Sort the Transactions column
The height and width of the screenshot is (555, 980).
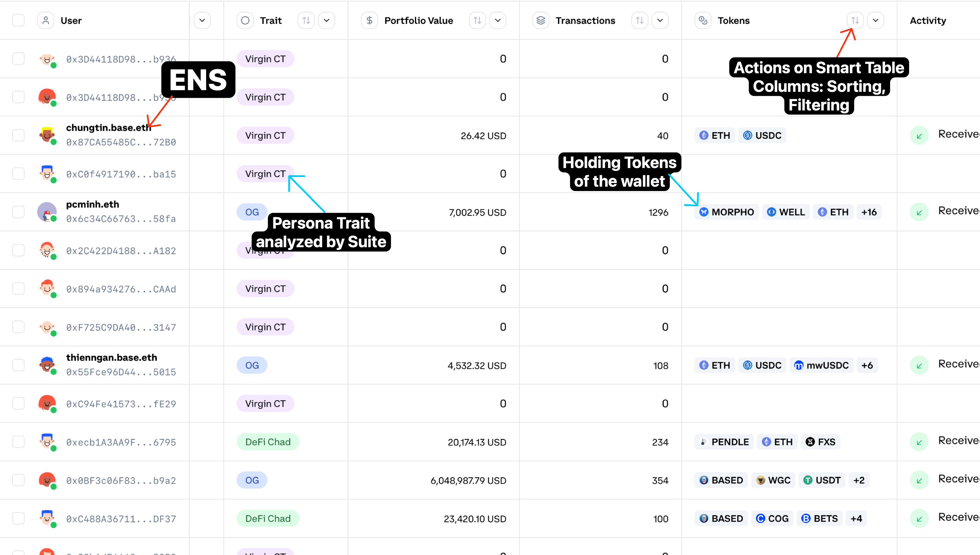point(639,21)
